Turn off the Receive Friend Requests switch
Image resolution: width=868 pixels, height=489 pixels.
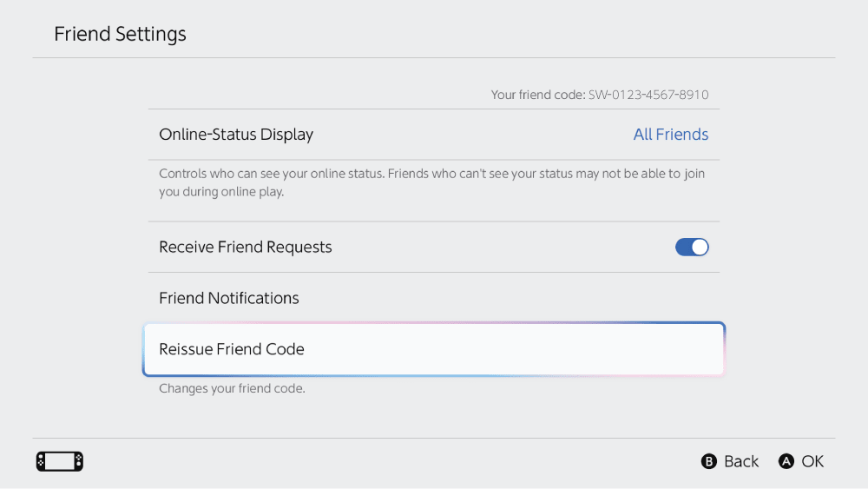click(692, 248)
